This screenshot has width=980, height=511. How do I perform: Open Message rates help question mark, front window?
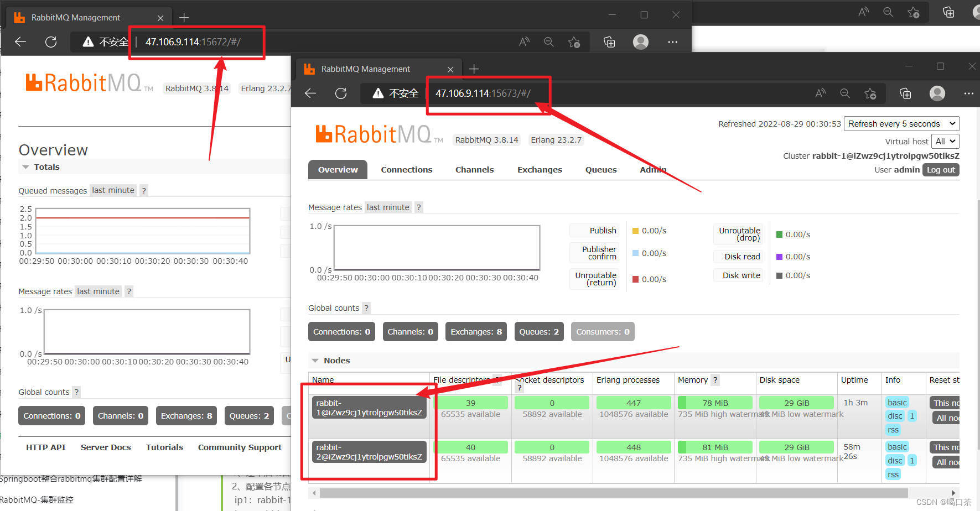[419, 207]
